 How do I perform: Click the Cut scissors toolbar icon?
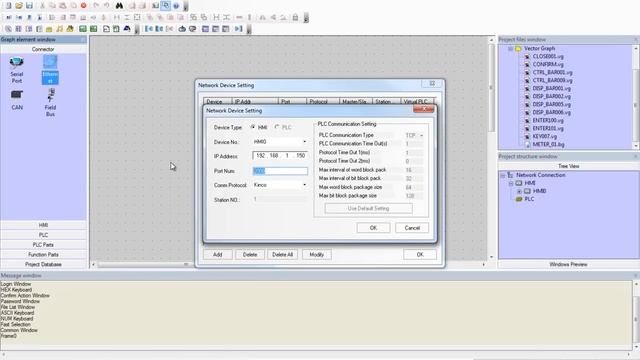pos(42,6)
